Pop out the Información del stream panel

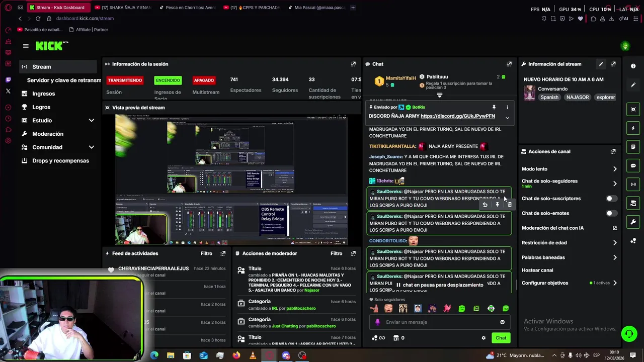(x=613, y=64)
